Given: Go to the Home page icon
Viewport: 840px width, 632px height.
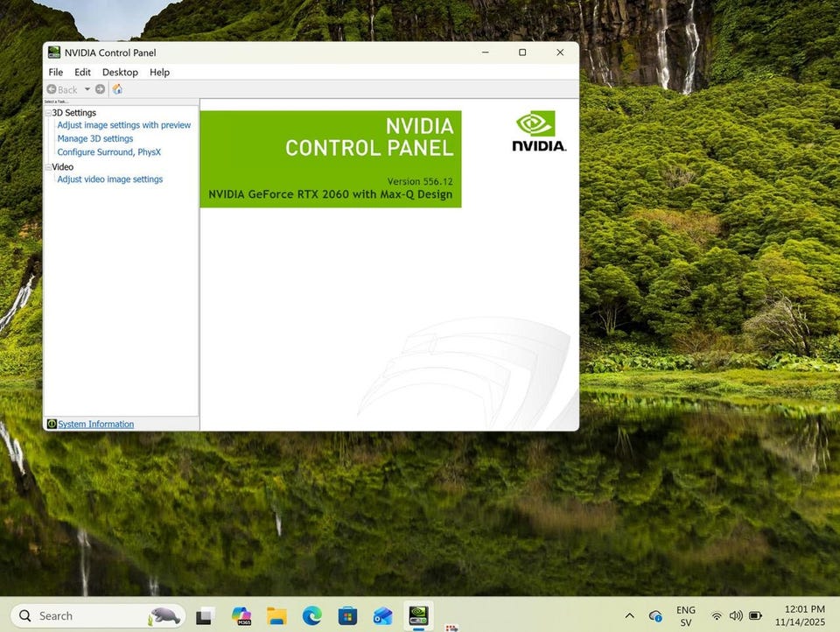Looking at the screenshot, I should coord(117,89).
